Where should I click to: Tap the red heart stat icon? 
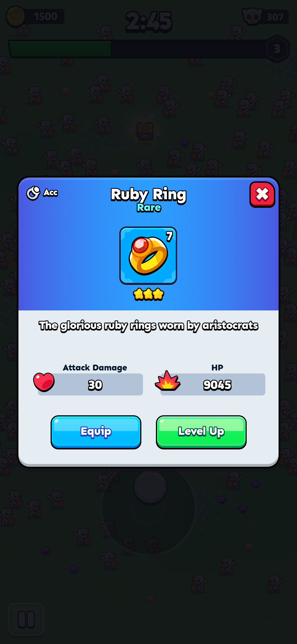pos(44,382)
